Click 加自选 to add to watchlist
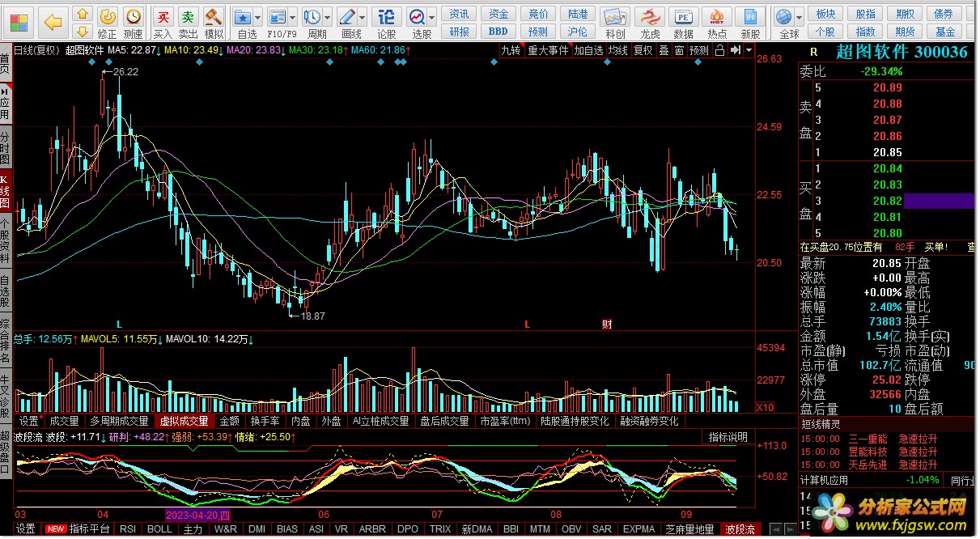Viewport: 980px width, 539px height. pos(589,50)
